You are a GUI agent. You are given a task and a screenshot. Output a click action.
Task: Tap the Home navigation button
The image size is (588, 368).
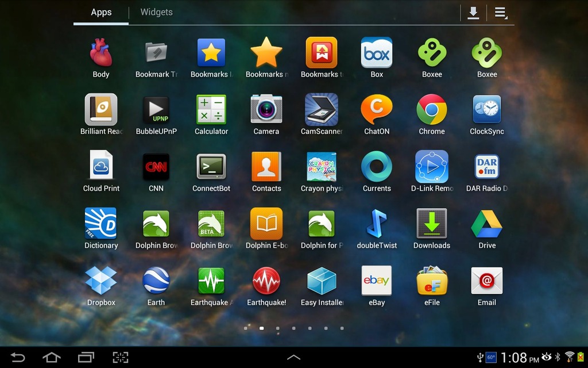pos(52,357)
